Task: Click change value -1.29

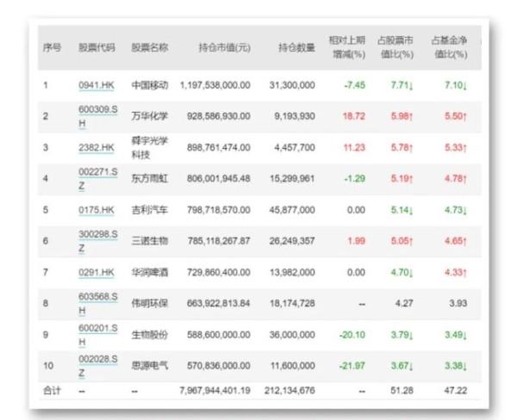Action: click(355, 179)
